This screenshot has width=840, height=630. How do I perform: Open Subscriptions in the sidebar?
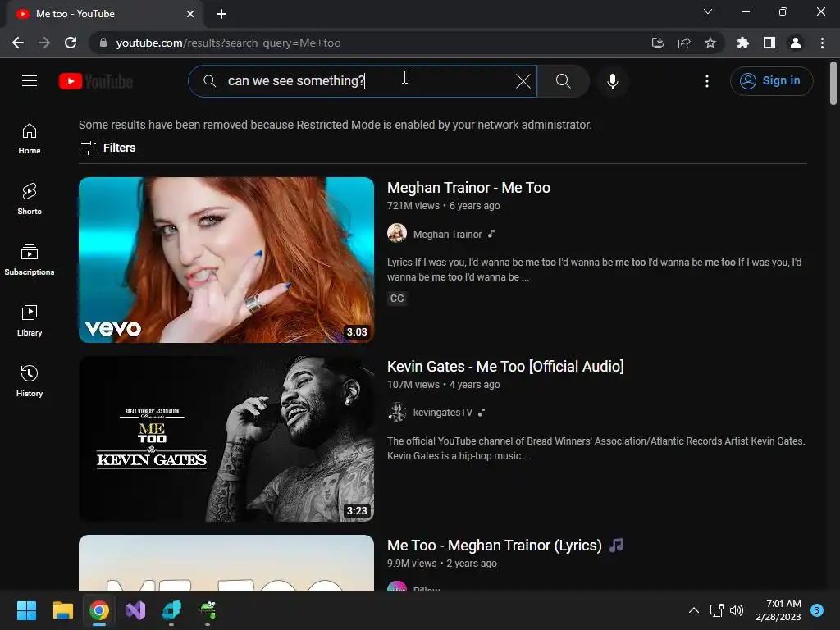tap(30, 260)
